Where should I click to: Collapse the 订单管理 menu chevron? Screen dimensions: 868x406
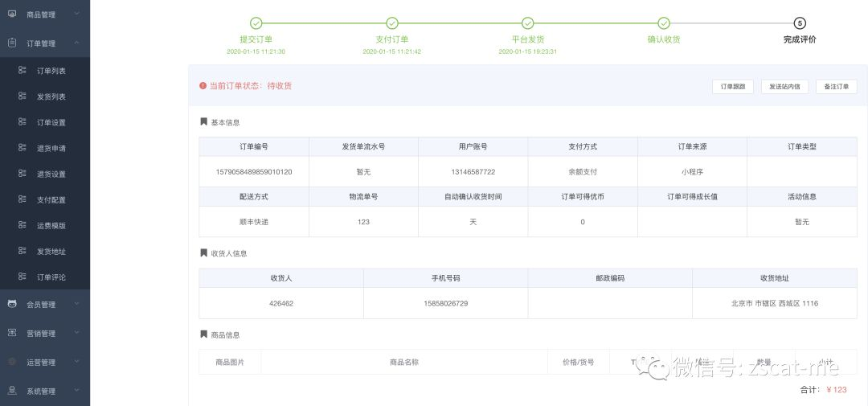click(76, 43)
